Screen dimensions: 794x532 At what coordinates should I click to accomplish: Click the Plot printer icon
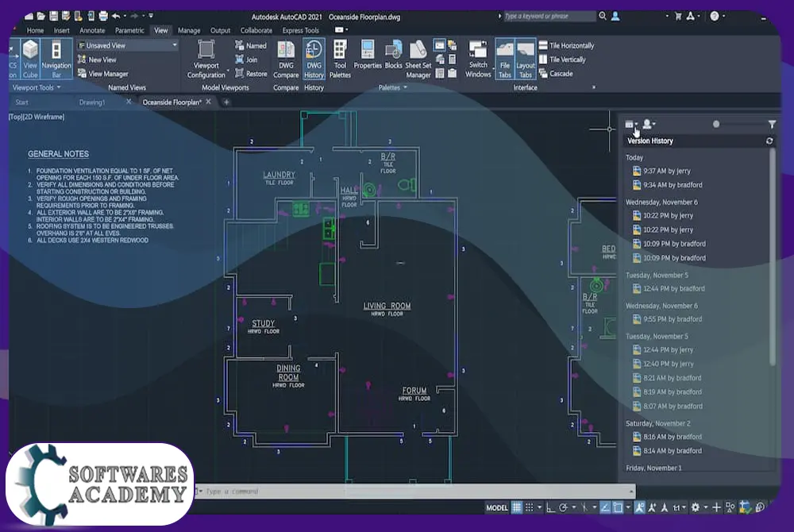pyautogui.click(x=103, y=16)
